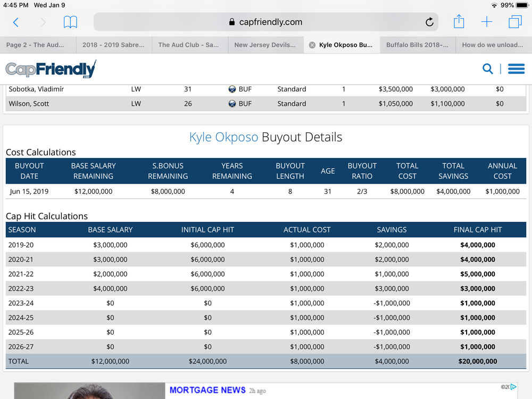This screenshot has height=399, width=532.
Task: Click buyout date Jun 15, 2019
Action: [29, 192]
